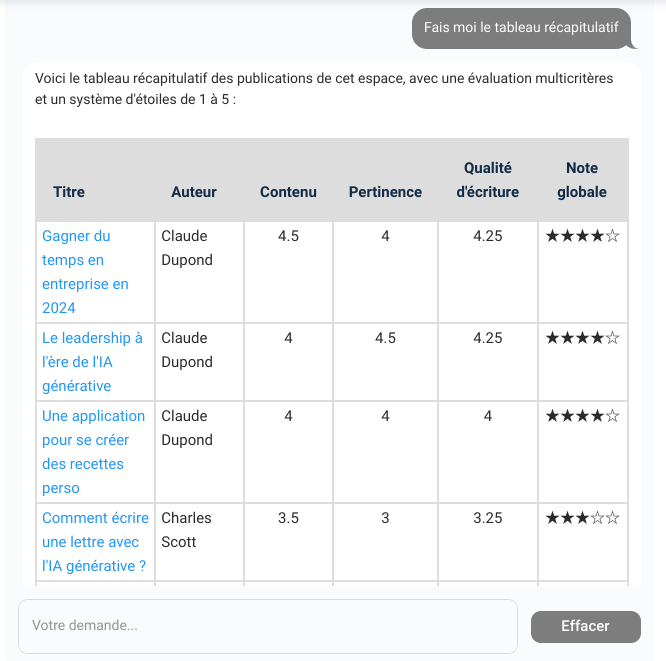Viewport: 666px width, 661px height.
Task: Click the star rating for 'Une application' row
Action: pyautogui.click(x=582, y=417)
